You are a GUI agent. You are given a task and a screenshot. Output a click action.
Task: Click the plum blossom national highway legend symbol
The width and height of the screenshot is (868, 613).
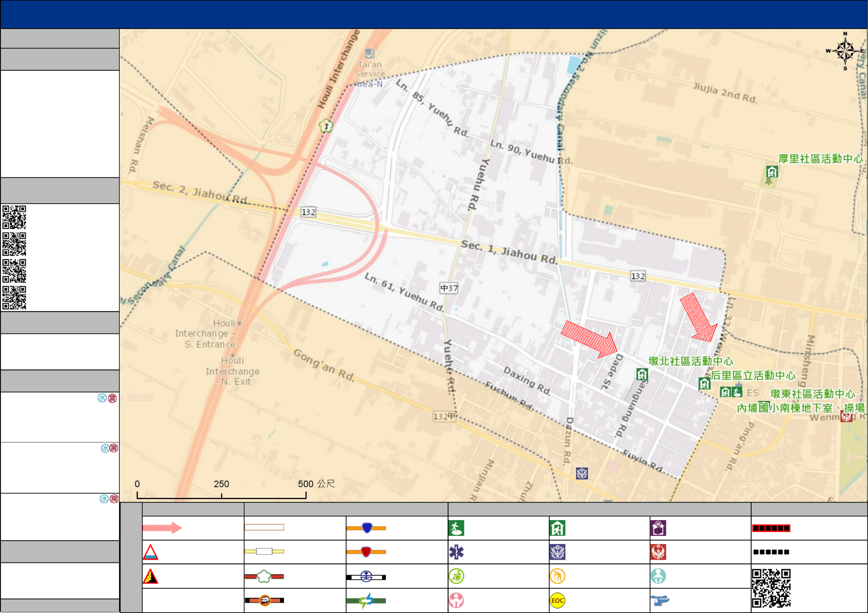click(x=264, y=576)
